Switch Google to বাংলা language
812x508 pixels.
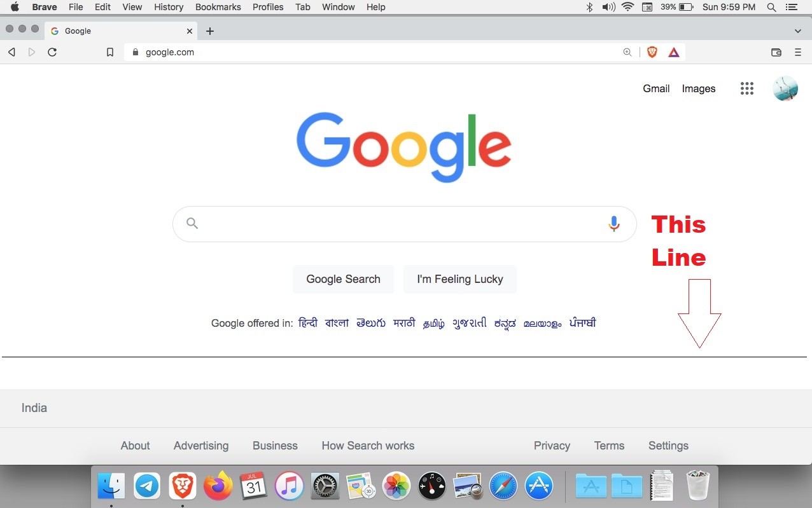tap(337, 323)
